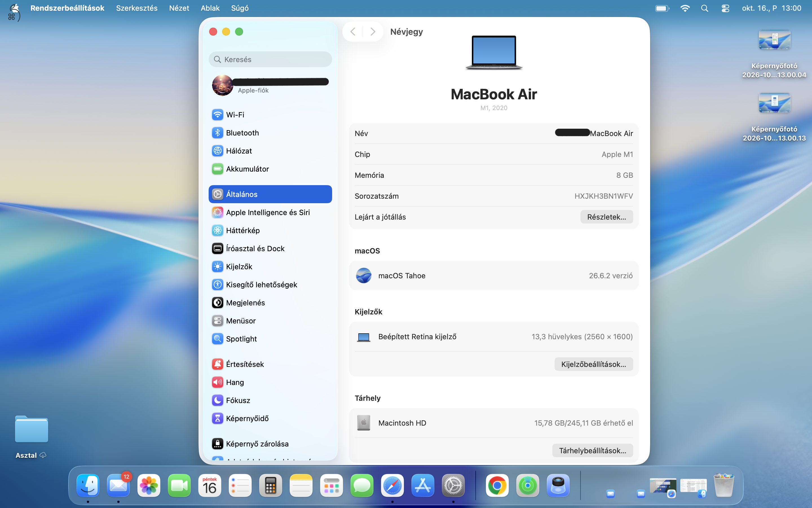Image resolution: width=812 pixels, height=508 pixels.
Task: Launch Google Chrome from the Dock
Action: 497,485
